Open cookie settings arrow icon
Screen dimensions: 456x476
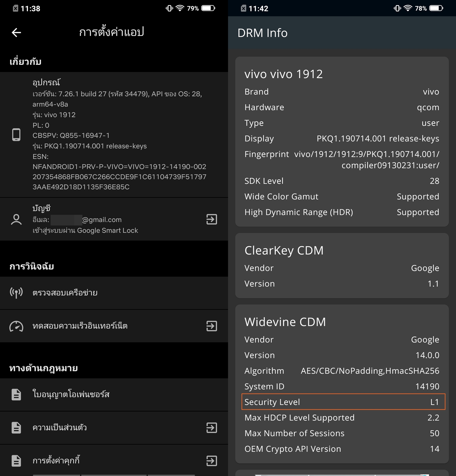(212, 461)
